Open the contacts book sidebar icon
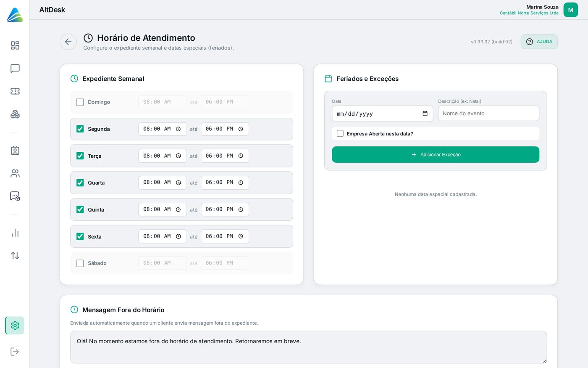This screenshot has height=368, width=588. (x=15, y=151)
